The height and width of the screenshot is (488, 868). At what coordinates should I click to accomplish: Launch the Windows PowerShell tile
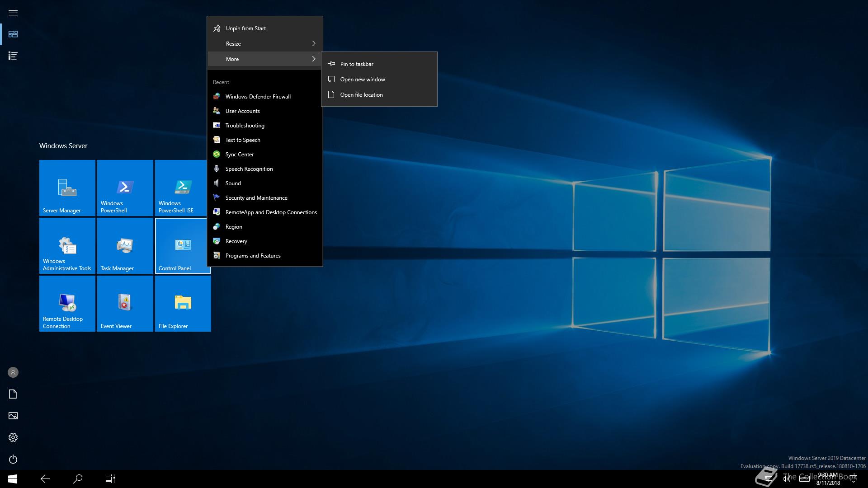coord(125,188)
